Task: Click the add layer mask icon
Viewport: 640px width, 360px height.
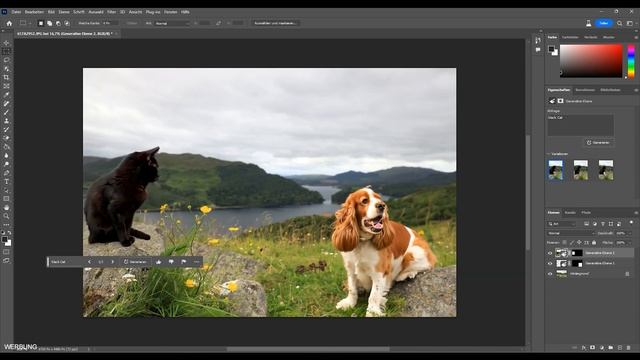Action: point(593,347)
